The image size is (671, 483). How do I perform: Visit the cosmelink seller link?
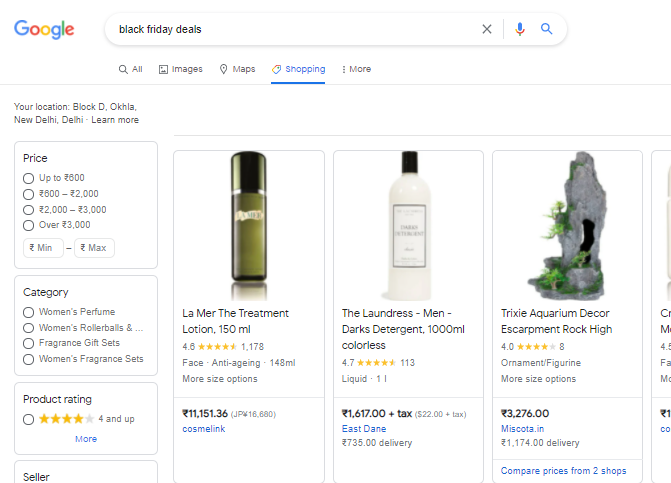tap(204, 429)
